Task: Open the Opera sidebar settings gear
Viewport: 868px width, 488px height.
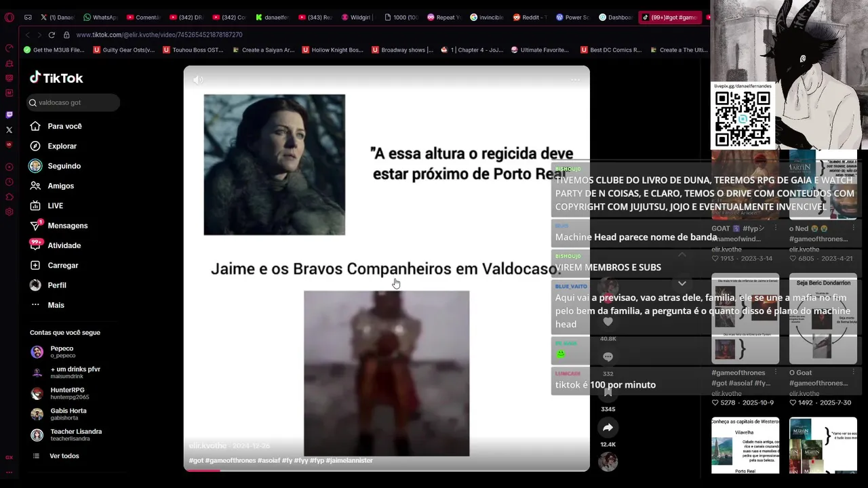Action: tap(9, 211)
